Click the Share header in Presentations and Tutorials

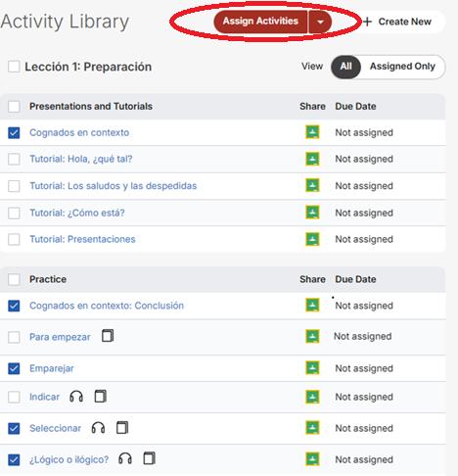pyautogui.click(x=312, y=107)
